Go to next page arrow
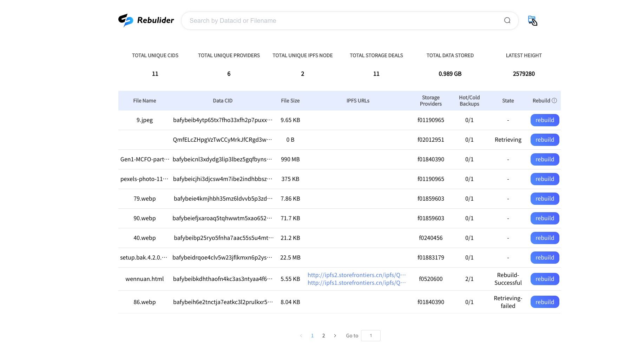 [x=335, y=336]
